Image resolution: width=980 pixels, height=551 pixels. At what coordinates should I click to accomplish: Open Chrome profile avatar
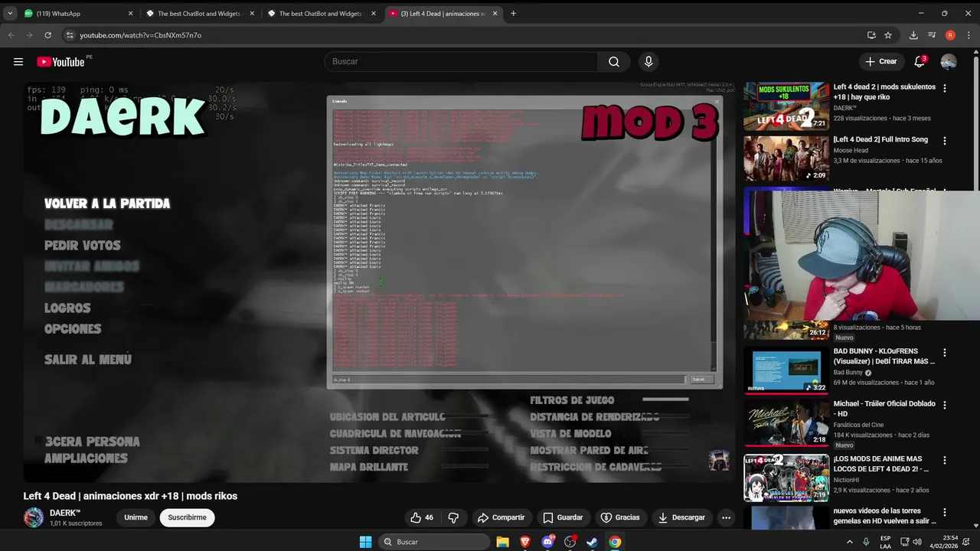(950, 35)
